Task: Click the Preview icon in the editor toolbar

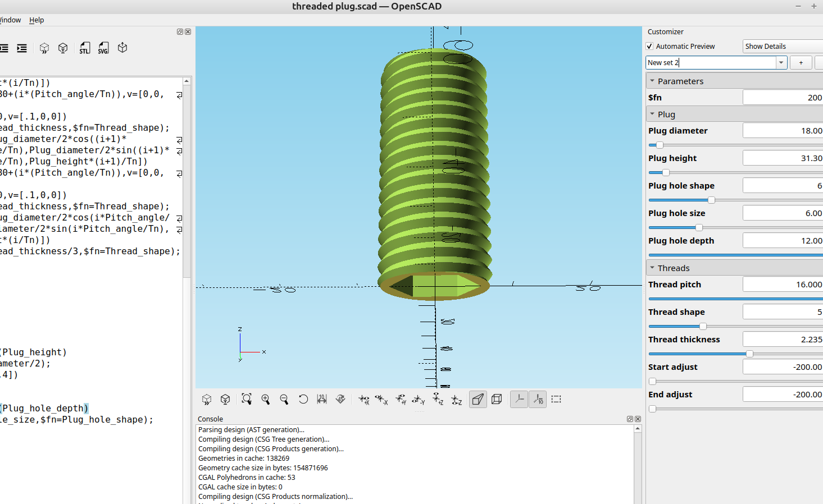Action: click(x=44, y=48)
